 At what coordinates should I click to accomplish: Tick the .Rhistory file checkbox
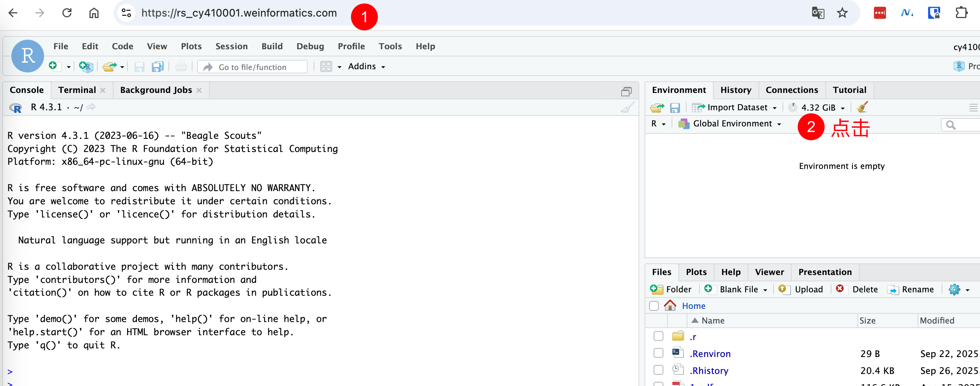[x=658, y=370]
